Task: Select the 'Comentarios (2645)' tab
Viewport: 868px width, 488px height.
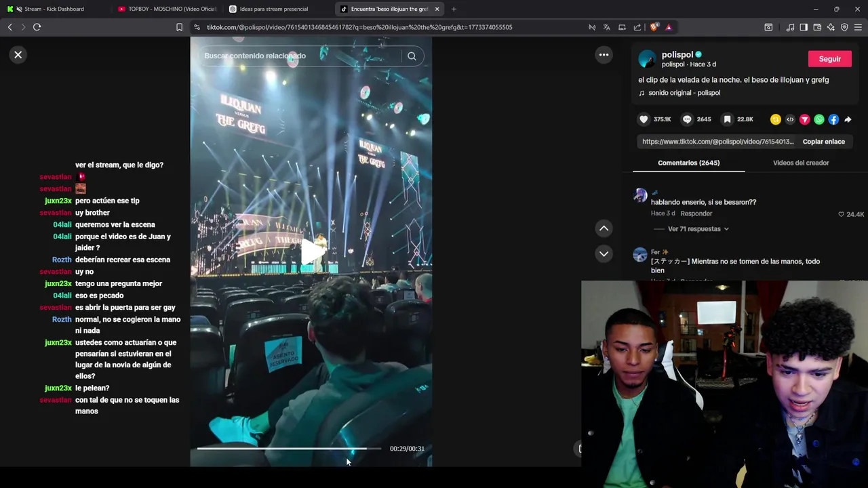Action: point(688,163)
